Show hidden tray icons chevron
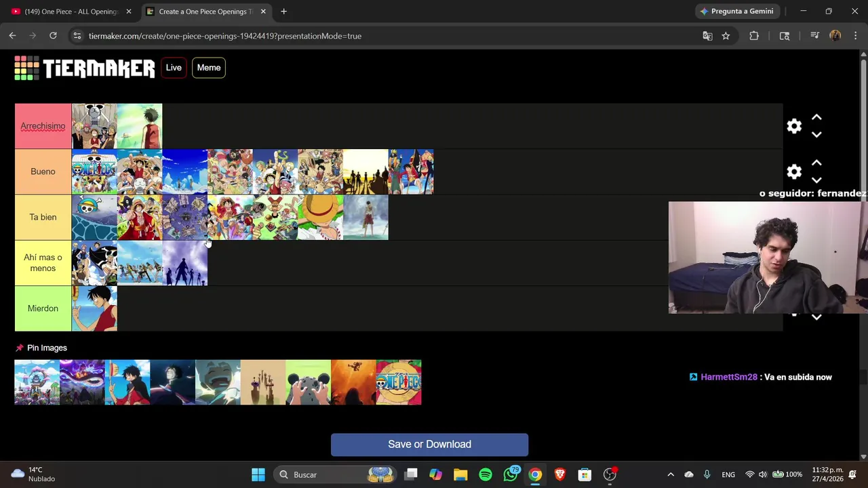 [671, 474]
